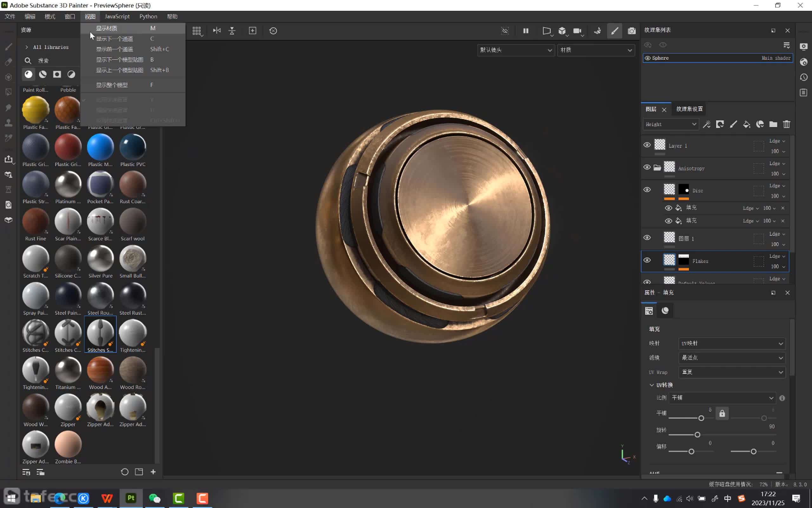Adjust the first 偏移 offset slider
The image size is (812, 508).
(691, 451)
